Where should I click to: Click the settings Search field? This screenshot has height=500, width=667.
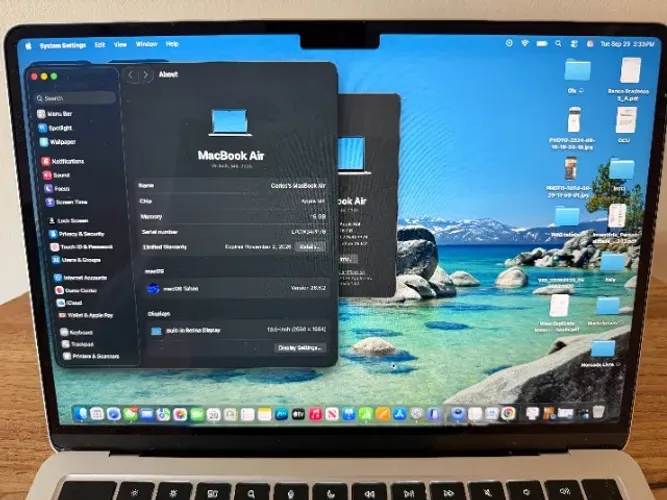(75, 98)
